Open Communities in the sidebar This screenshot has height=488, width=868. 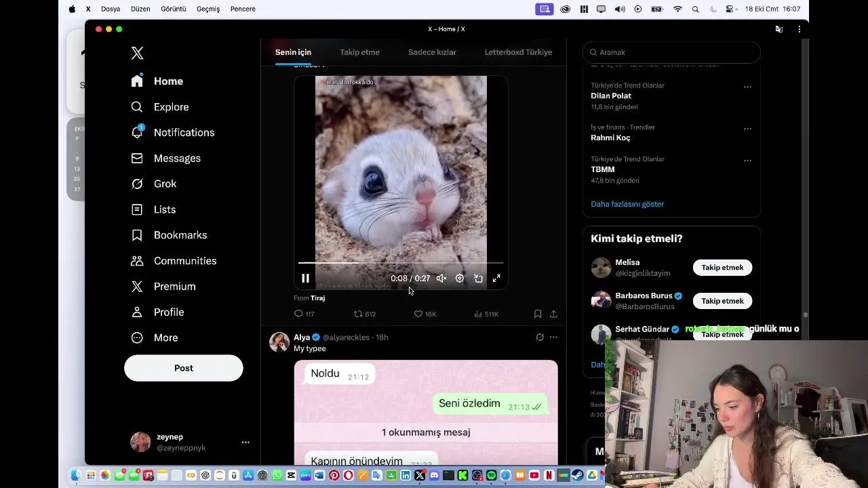pos(174,261)
